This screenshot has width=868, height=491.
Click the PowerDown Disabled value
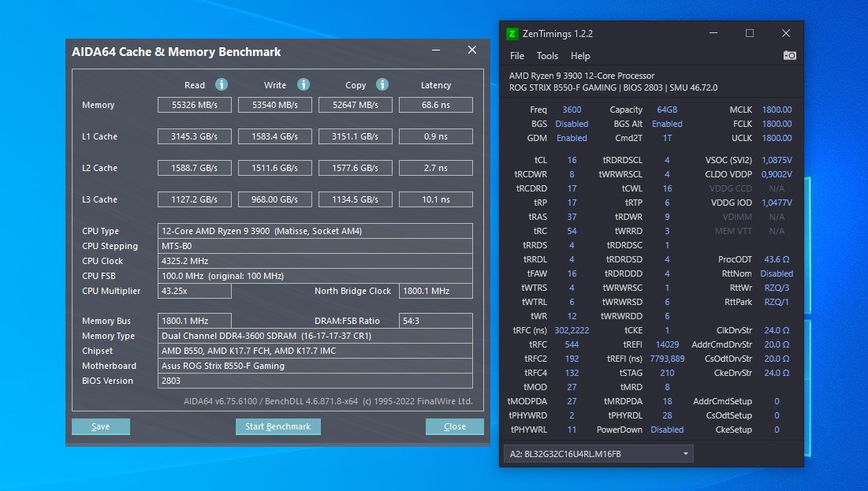point(667,430)
